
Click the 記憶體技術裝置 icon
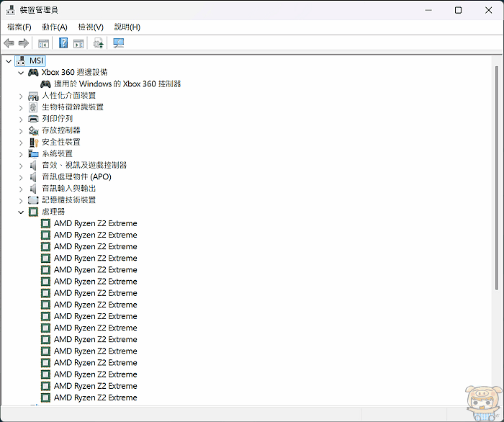coord(33,200)
